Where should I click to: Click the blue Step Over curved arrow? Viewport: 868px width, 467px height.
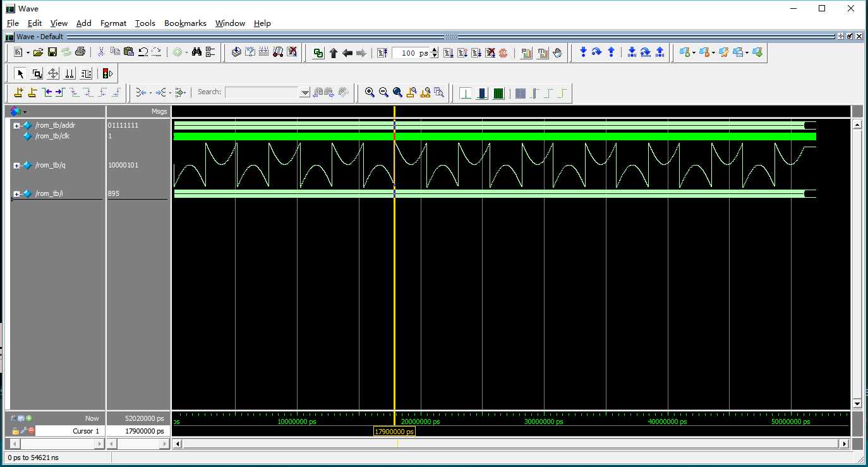coord(596,52)
